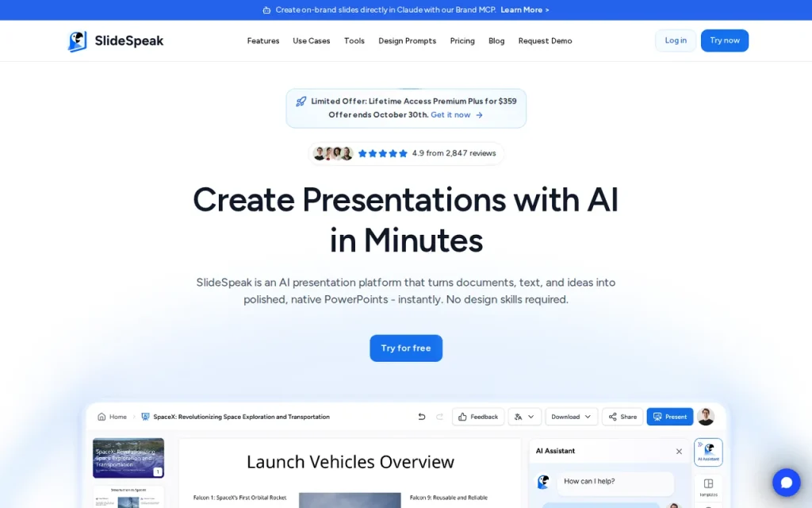Select the first slide thumbnail
Viewport: 812px width, 508px height.
coord(128,458)
